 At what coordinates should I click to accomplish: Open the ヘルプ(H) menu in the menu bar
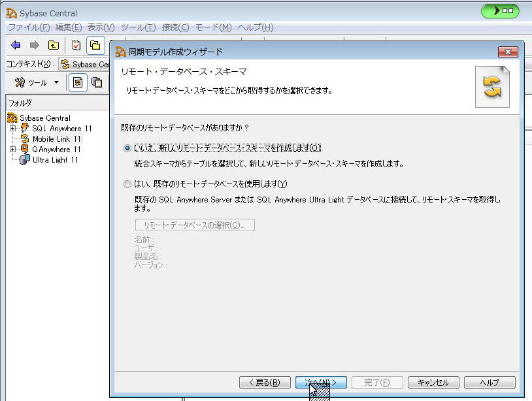255,27
